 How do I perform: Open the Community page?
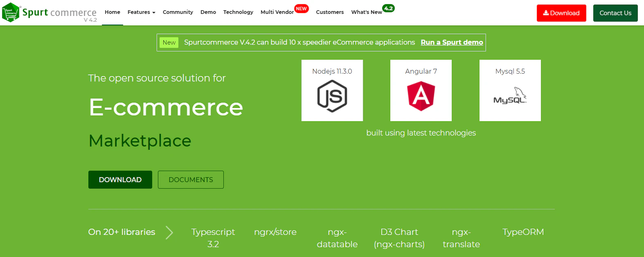[x=178, y=12]
